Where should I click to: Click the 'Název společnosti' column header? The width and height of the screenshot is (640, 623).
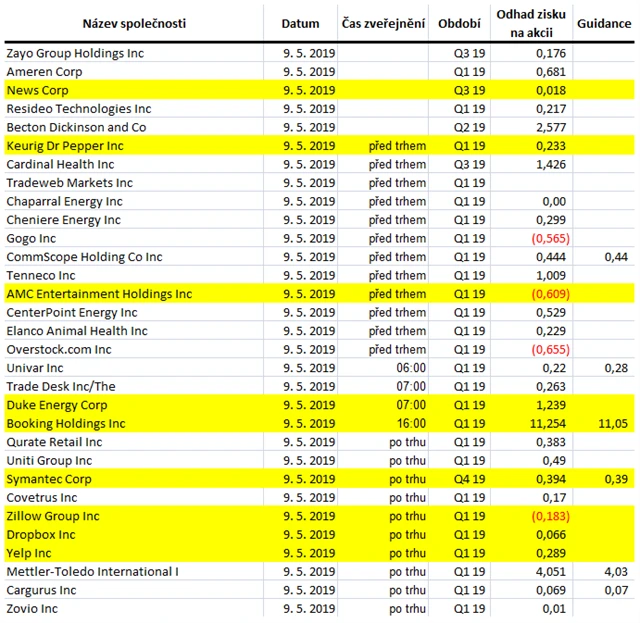[132, 23]
